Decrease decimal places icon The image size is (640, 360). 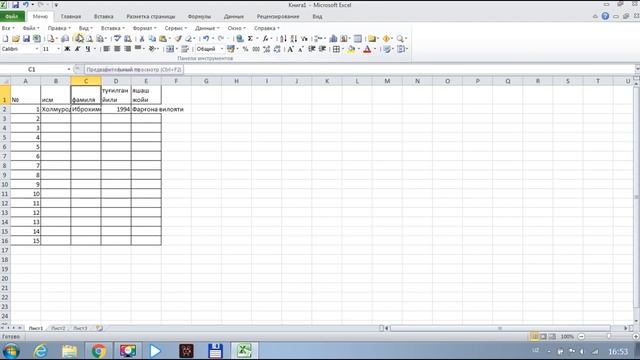click(277, 49)
